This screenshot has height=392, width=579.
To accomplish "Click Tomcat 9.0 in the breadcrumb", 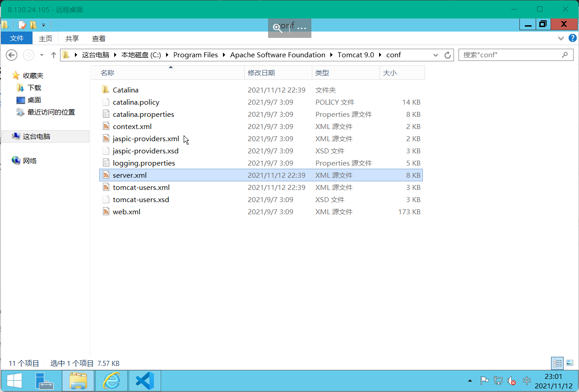I will 356,55.
